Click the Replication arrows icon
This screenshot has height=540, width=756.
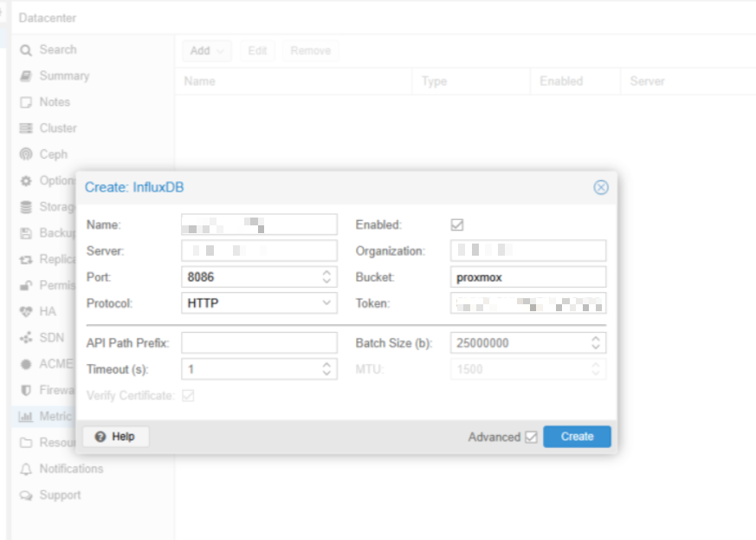26,260
